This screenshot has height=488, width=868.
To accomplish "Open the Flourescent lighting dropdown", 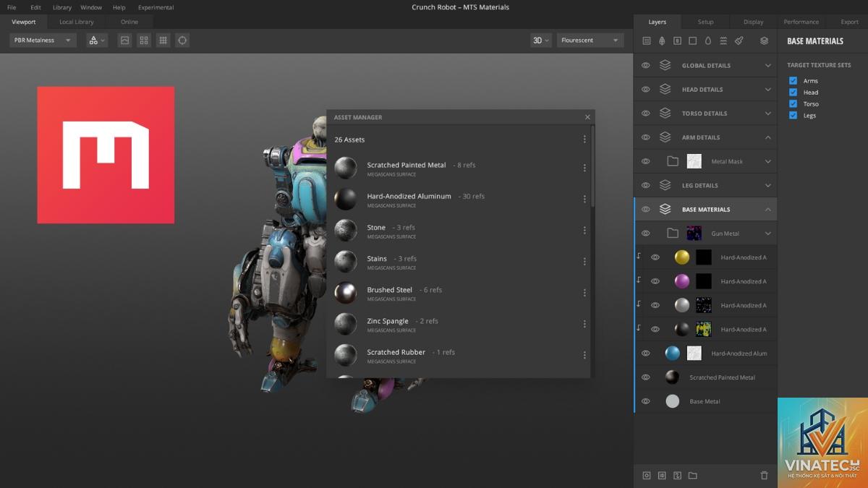I will [x=590, y=40].
